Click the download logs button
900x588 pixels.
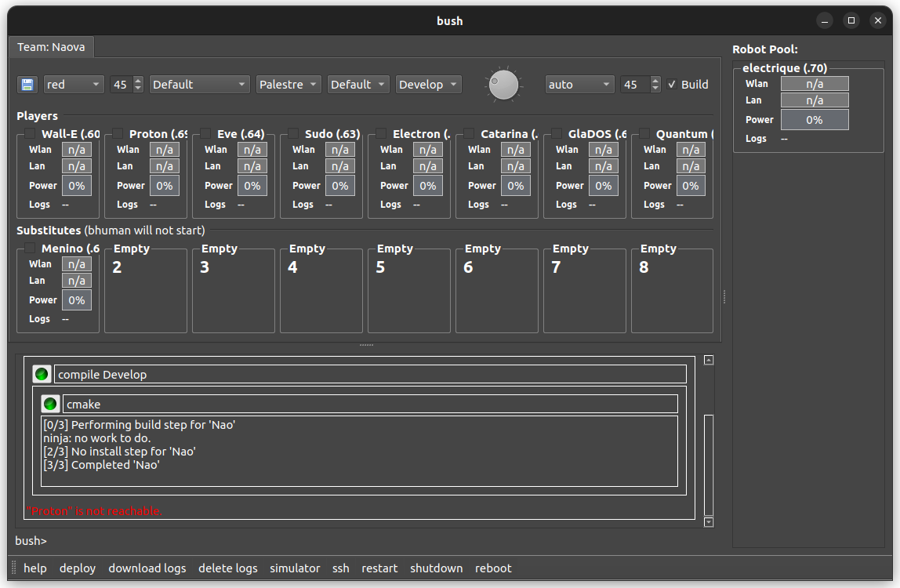coord(147,568)
